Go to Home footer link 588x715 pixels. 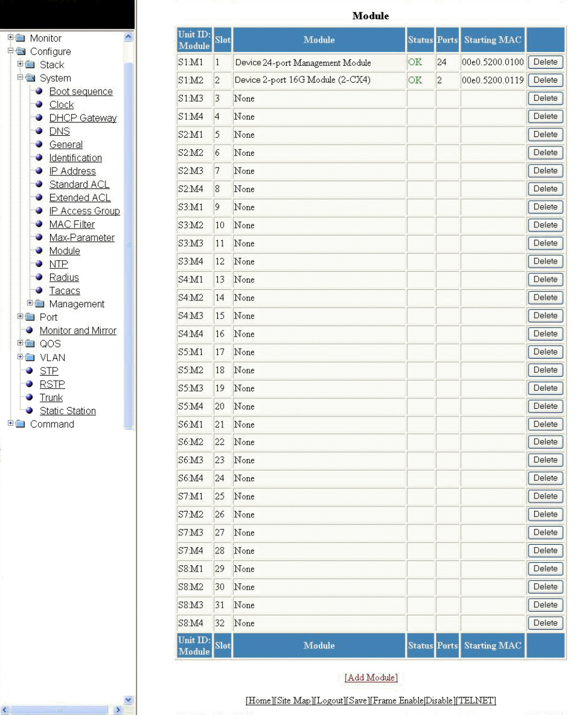tap(259, 700)
